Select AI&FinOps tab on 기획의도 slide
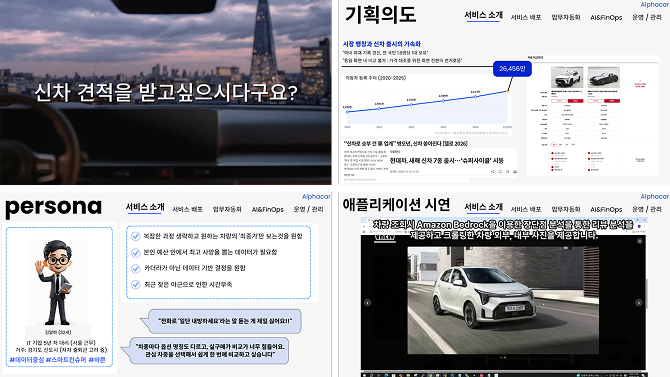 click(x=606, y=18)
